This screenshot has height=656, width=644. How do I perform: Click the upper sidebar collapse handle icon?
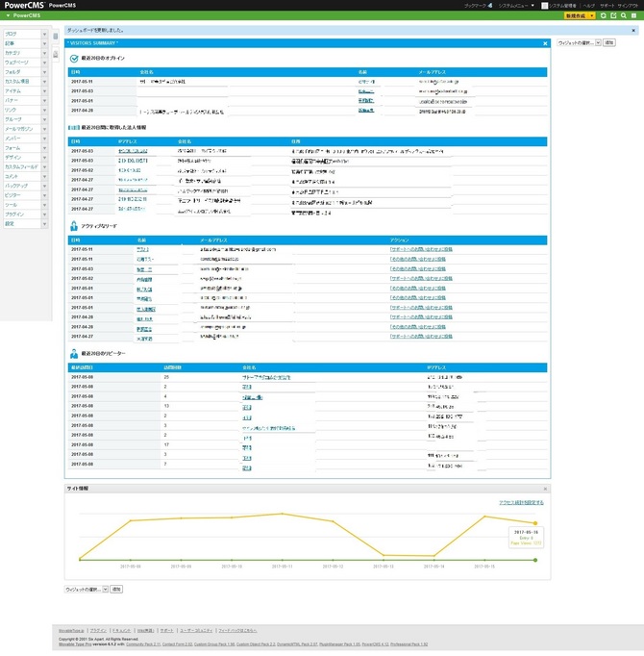[55, 37]
